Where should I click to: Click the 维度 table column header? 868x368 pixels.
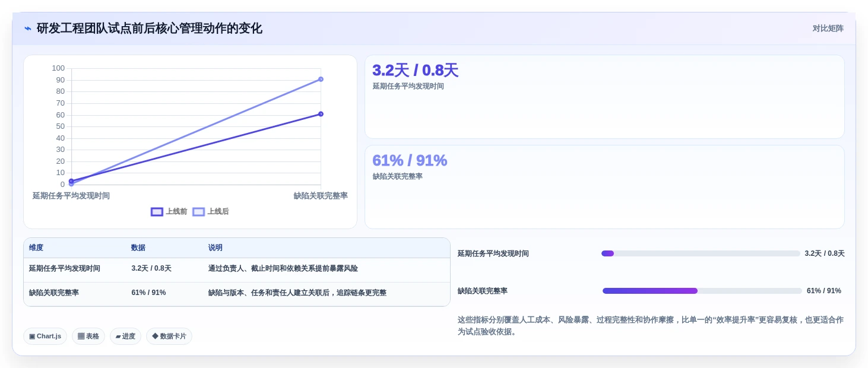(x=36, y=248)
